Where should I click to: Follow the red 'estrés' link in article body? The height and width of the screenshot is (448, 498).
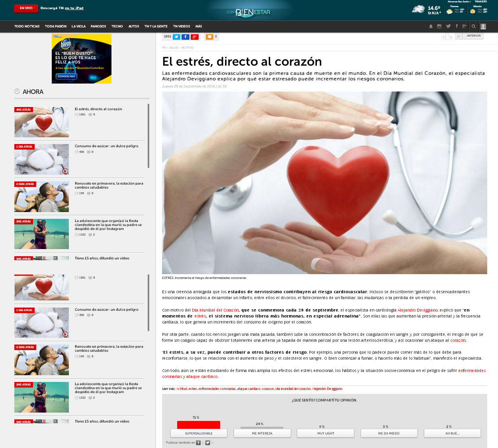pos(200,316)
